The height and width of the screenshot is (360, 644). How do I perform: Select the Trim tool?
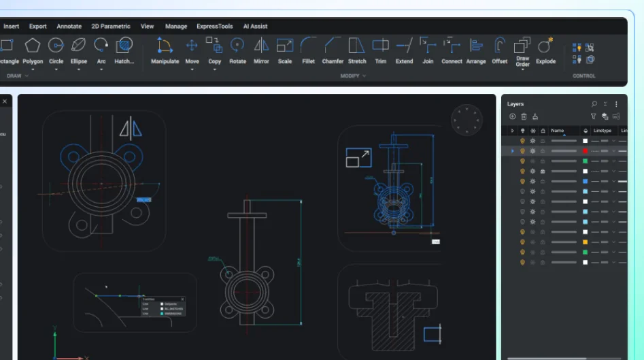381,46
